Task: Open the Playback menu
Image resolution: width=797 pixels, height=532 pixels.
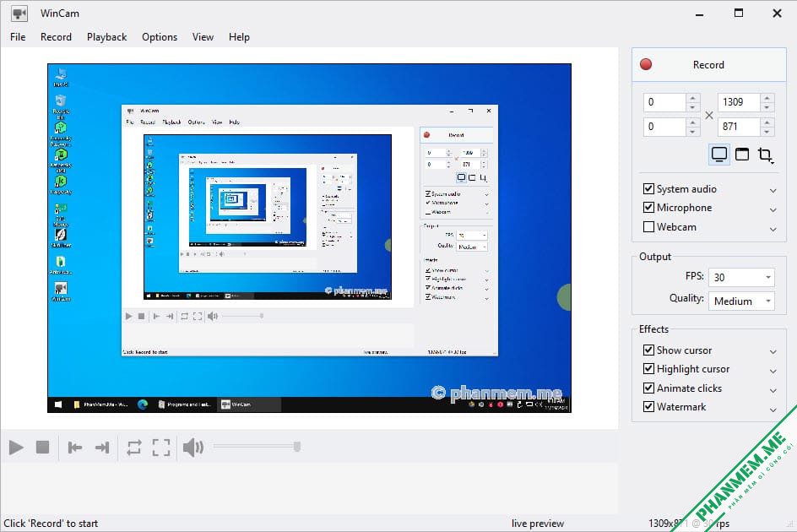Action: [106, 37]
